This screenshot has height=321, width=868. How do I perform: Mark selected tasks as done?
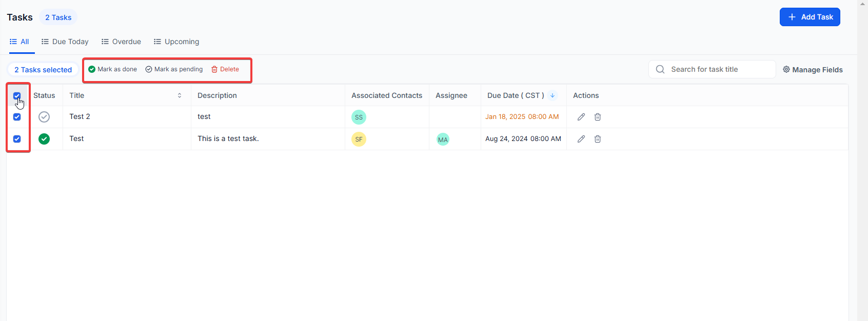[x=113, y=69]
